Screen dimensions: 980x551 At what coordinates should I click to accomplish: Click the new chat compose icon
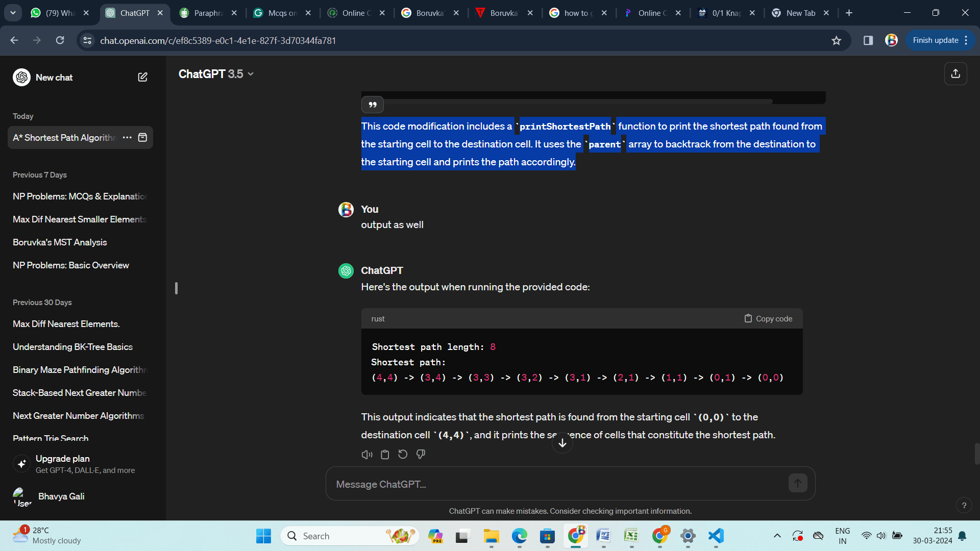click(x=142, y=77)
